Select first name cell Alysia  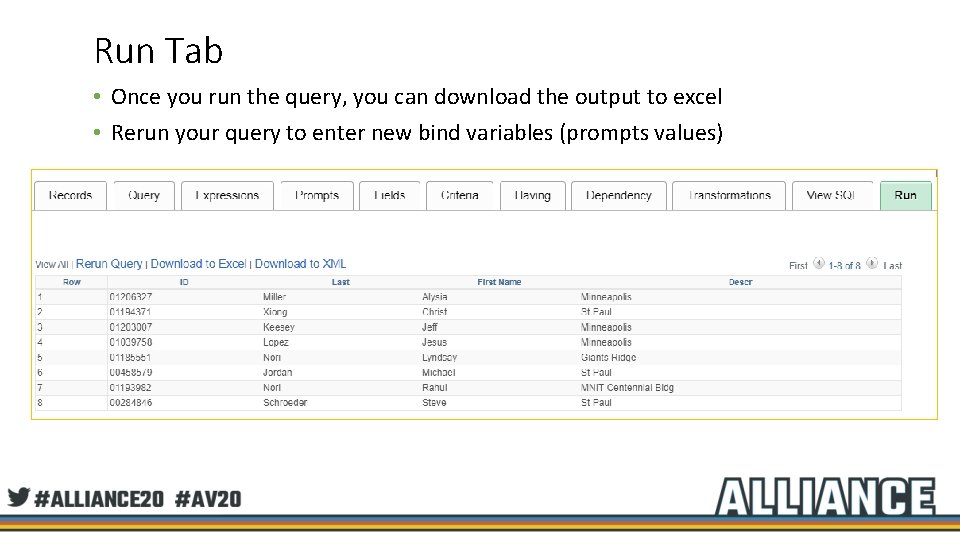click(x=435, y=297)
